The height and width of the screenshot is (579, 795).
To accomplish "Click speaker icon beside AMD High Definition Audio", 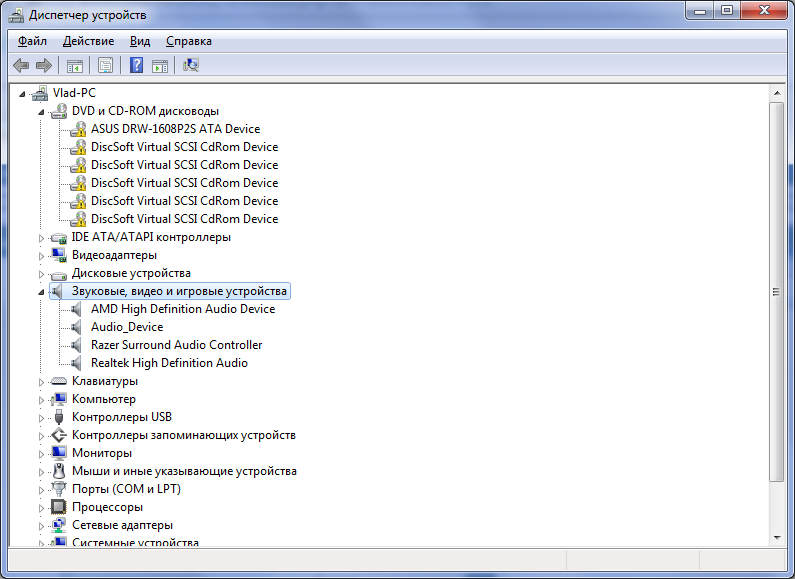I will point(76,309).
